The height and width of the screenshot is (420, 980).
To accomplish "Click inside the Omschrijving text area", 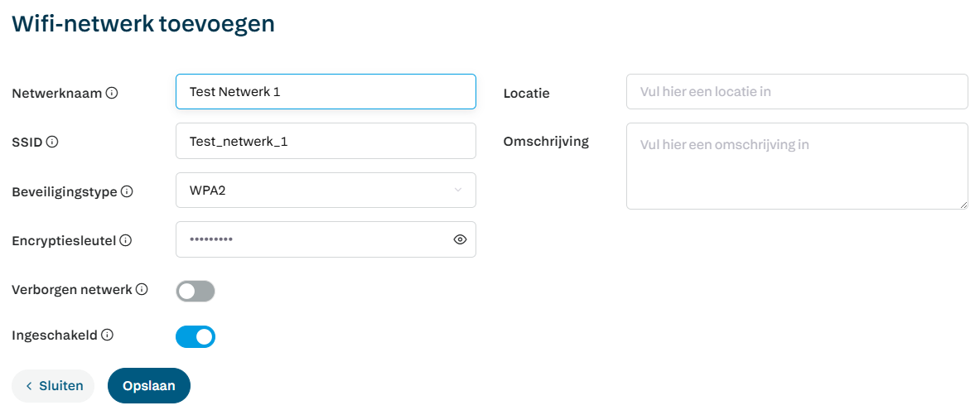I will pyautogui.click(x=797, y=166).
